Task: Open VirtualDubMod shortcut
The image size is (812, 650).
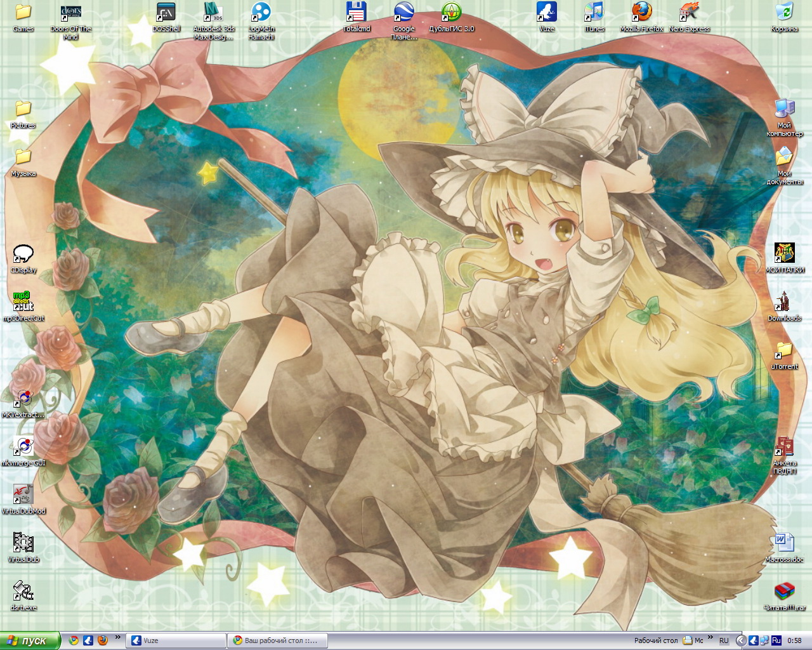Action: [23, 500]
